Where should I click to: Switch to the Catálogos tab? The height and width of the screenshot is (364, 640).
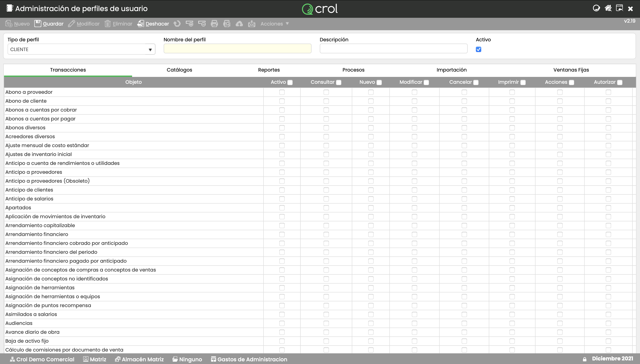(179, 70)
